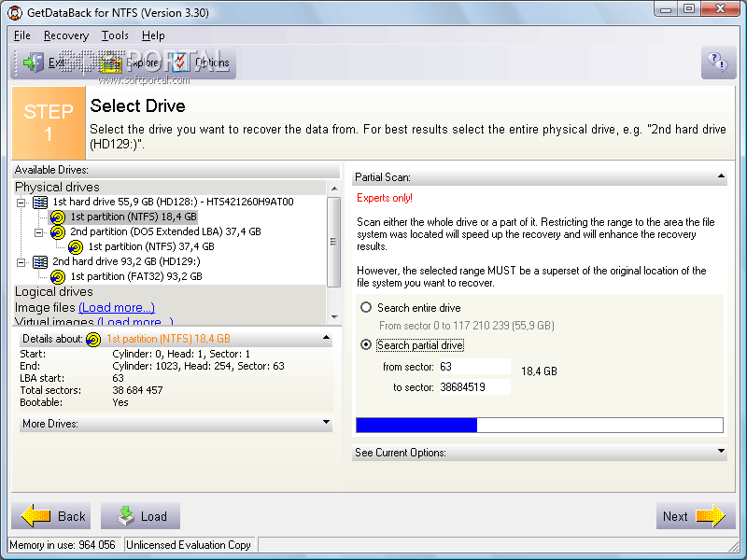Screen dimensions: 747x560
Task: Open the Recovery menu
Action: [x=66, y=35]
